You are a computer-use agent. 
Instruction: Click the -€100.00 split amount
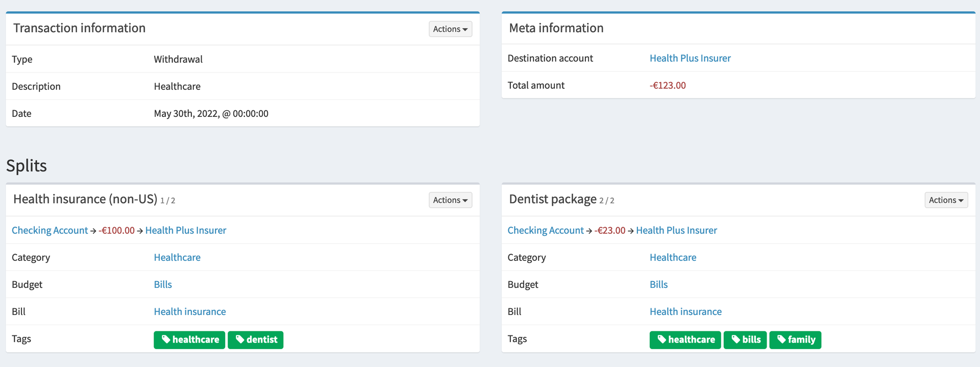[x=116, y=230]
